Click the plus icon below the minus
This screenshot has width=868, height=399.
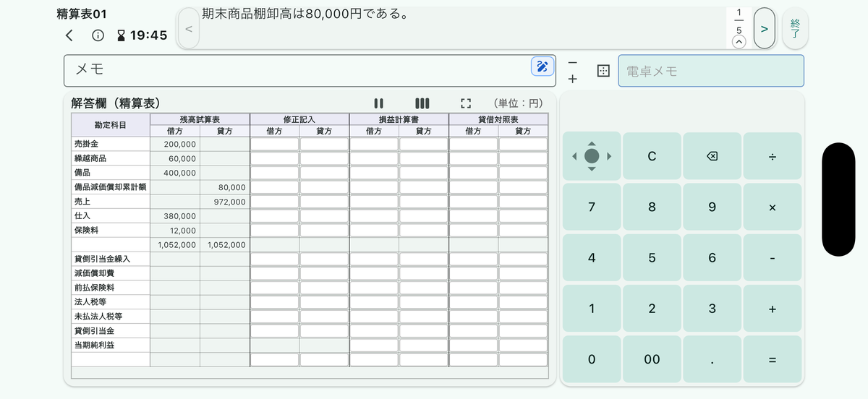(572, 79)
